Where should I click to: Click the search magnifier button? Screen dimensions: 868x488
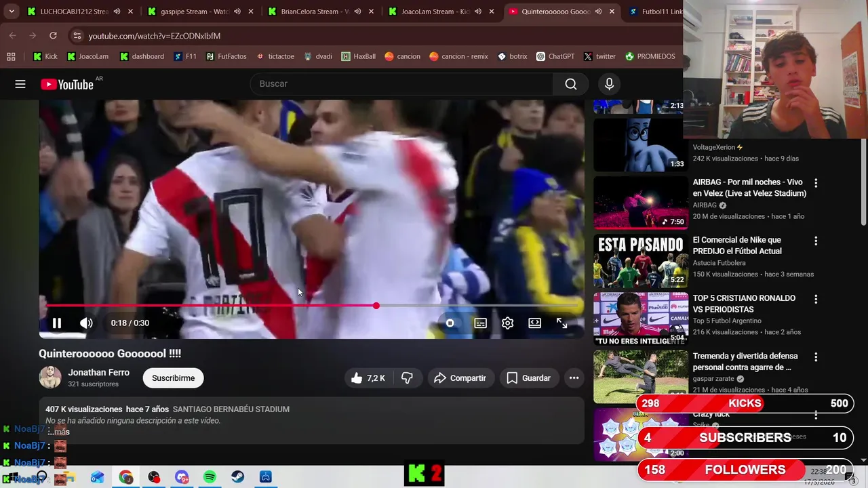(571, 84)
